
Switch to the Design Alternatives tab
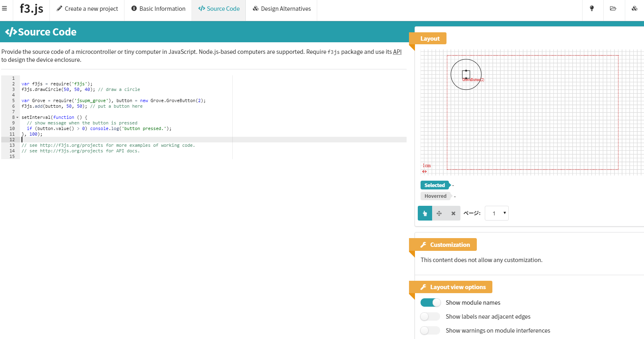[282, 9]
